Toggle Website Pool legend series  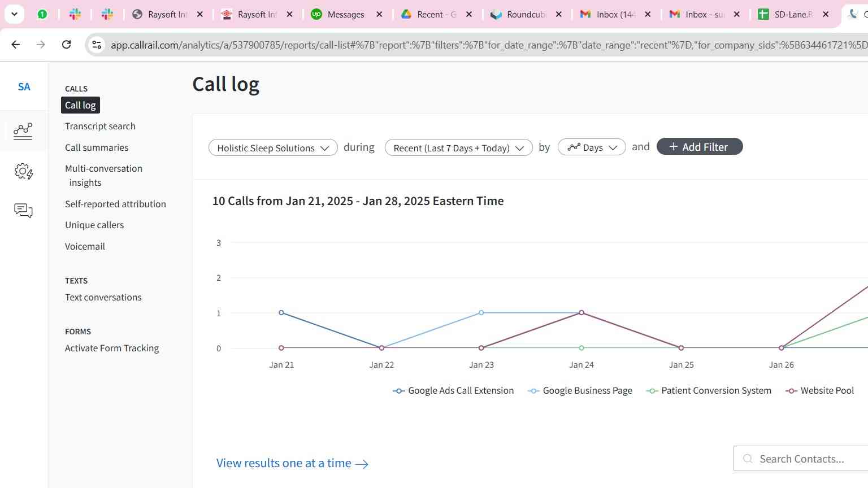[820, 390]
